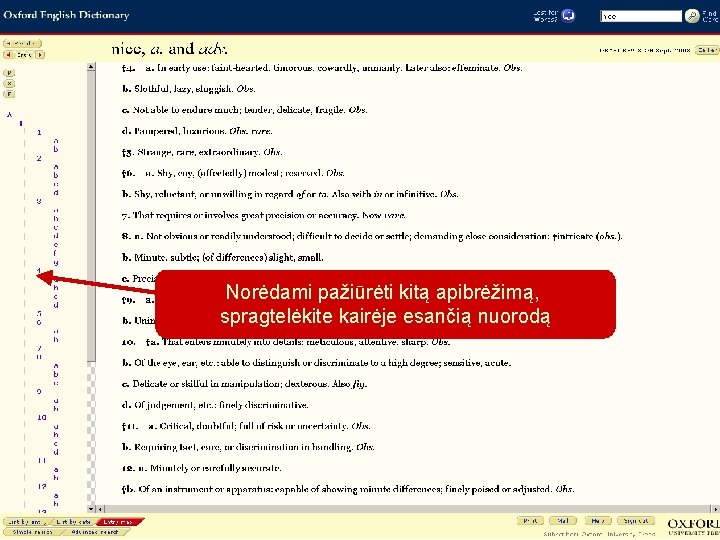Screen dimensions: 720x540
Task: Click definition 'Shy, reluctant, or unwilling'
Action: click(290, 194)
